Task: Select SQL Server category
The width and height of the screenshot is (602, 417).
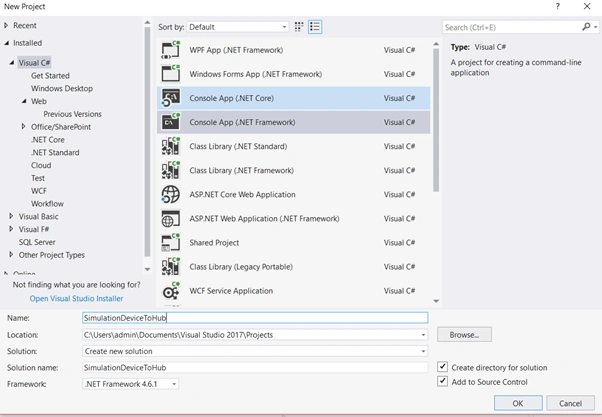Action: click(x=37, y=242)
